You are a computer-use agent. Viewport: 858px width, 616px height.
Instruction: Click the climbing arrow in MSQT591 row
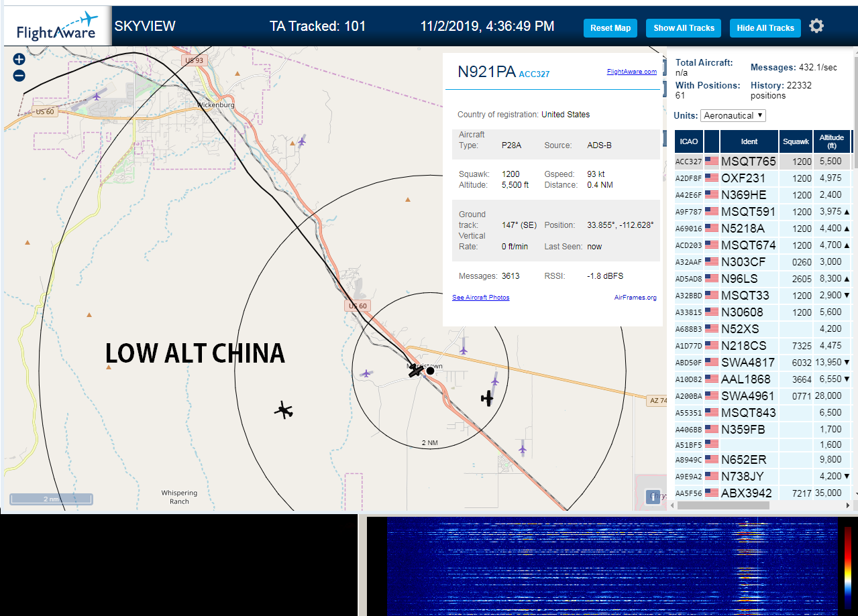point(847,212)
